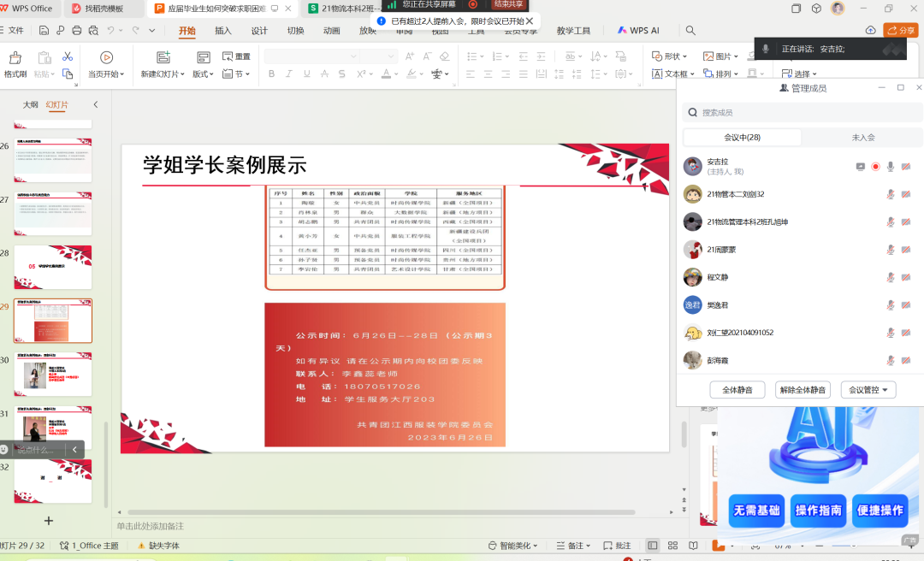Click the search members (搜索成员) input field
This screenshot has height=561, width=924.
pyautogui.click(x=802, y=113)
